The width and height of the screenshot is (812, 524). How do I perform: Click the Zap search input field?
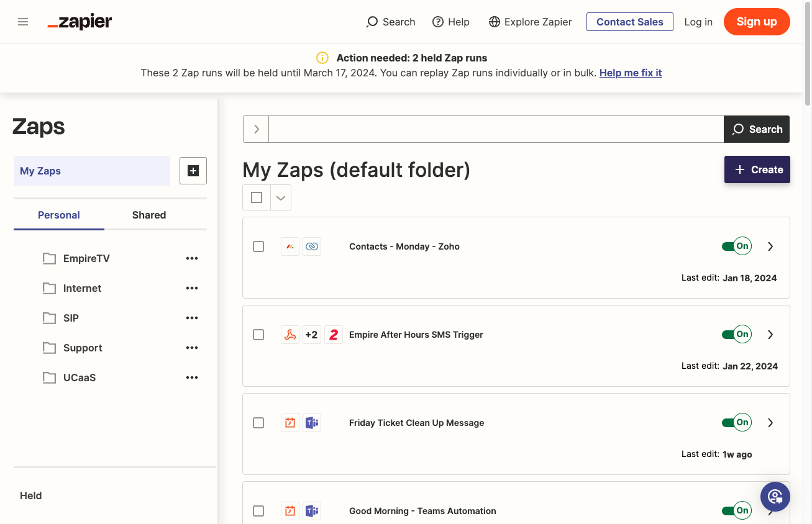pos(496,129)
